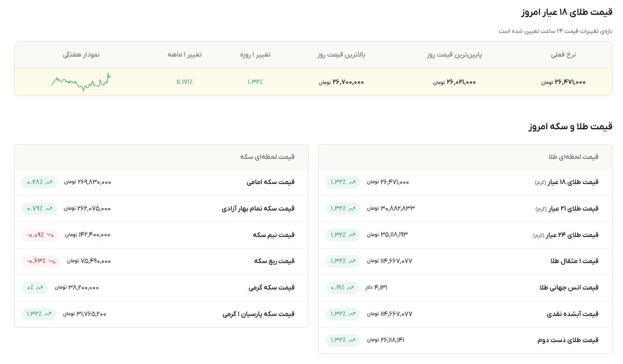Click the trend arrow for قیمت سکه گرمی
Screen dimensions: 623x364
pyautogui.click(x=40, y=287)
